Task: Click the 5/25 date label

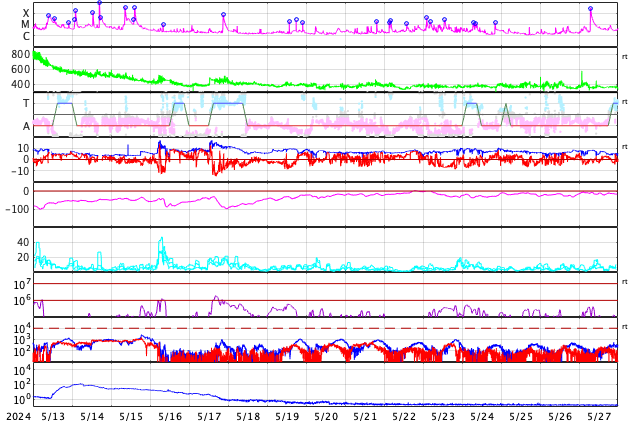Action: pyautogui.click(x=521, y=417)
